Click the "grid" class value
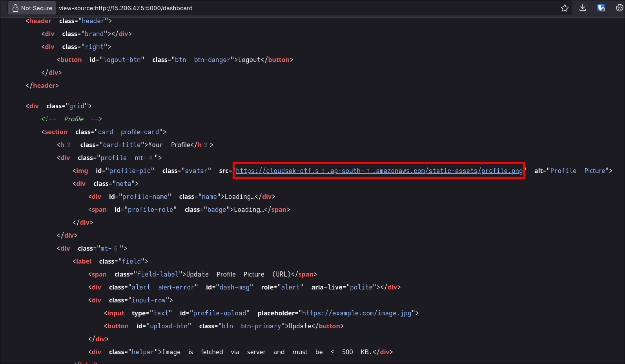625x364 pixels. [x=77, y=106]
